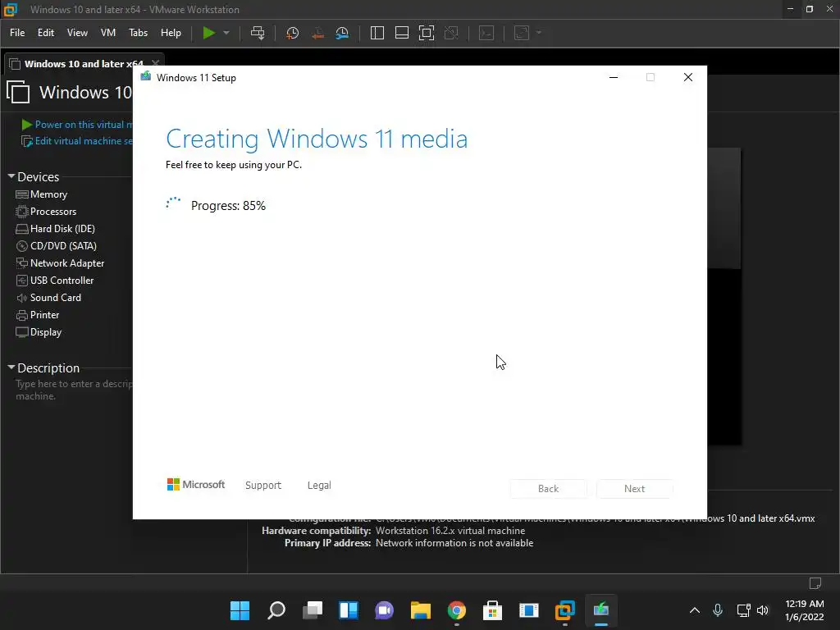
Task: Open the Tabs menu
Action: pyautogui.click(x=138, y=33)
